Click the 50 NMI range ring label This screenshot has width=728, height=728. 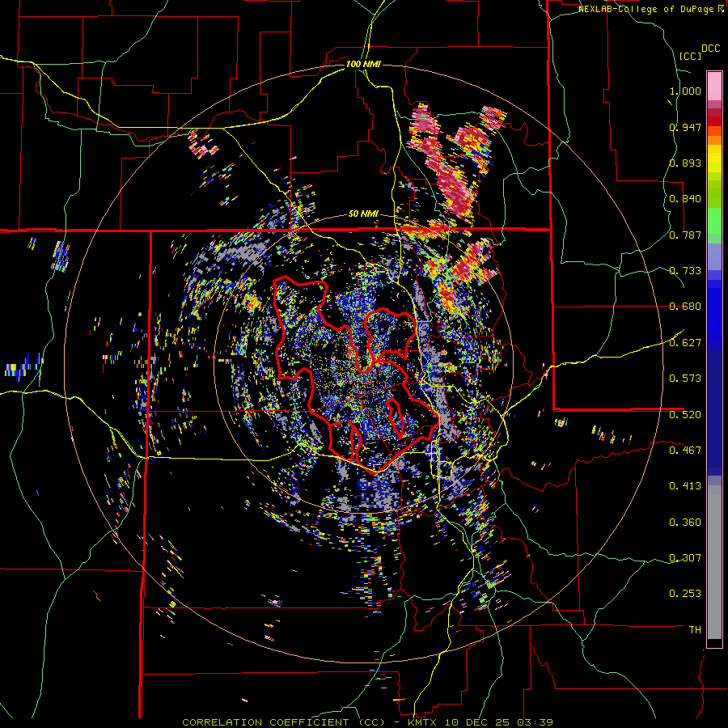pyautogui.click(x=363, y=214)
